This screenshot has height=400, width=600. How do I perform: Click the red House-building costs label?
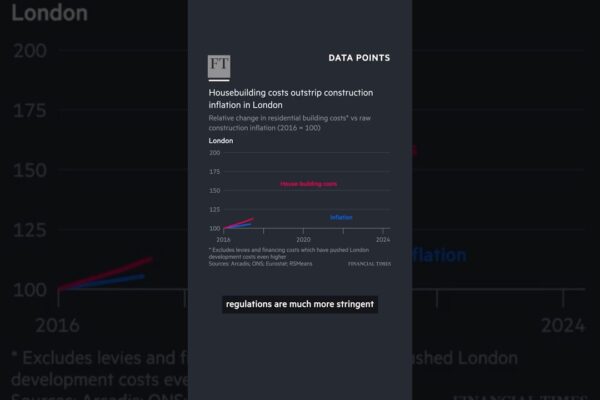pos(308,184)
